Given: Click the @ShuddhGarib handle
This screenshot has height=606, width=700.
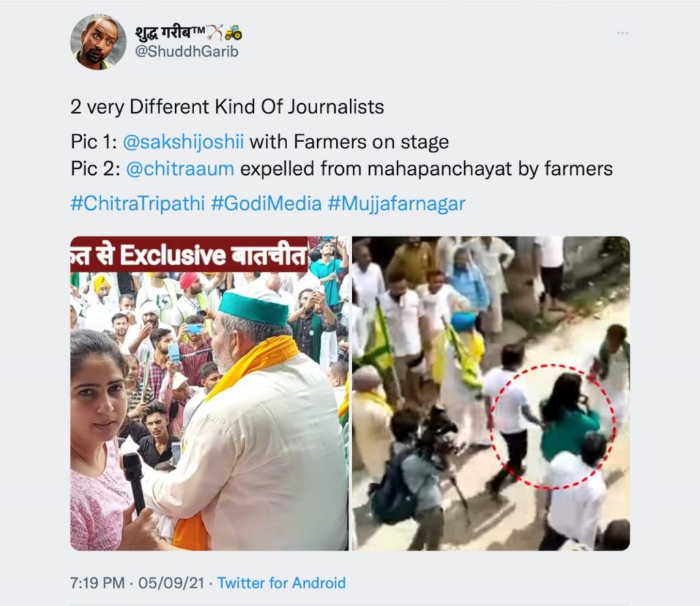Looking at the screenshot, I should click(187, 52).
